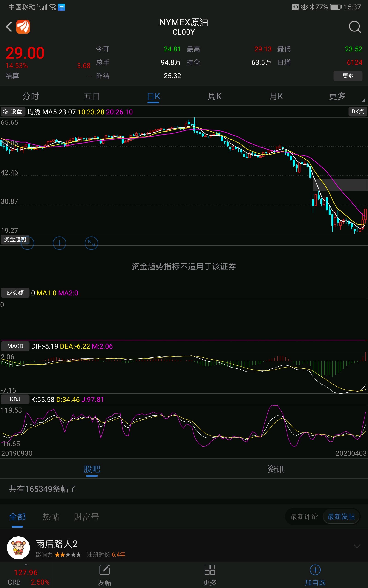
Task: Tap the 14.53% change percentage
Action: [x=17, y=66]
